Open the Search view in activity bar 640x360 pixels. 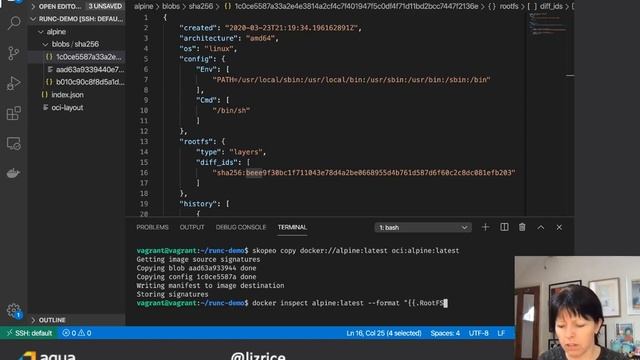coord(14,23)
